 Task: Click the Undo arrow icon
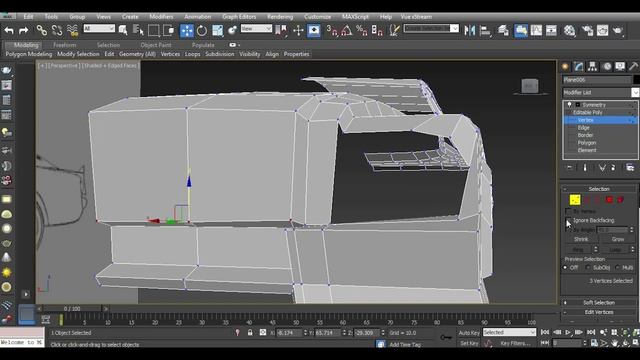[9, 30]
